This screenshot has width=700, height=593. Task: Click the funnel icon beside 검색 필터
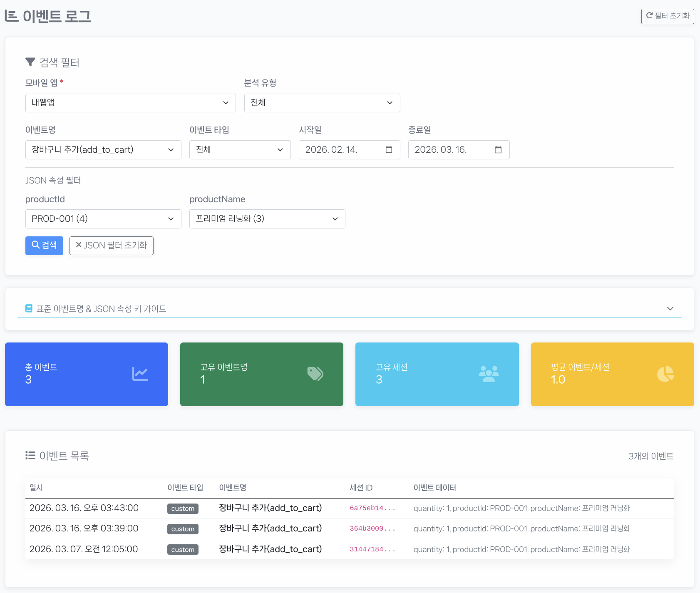[30, 62]
